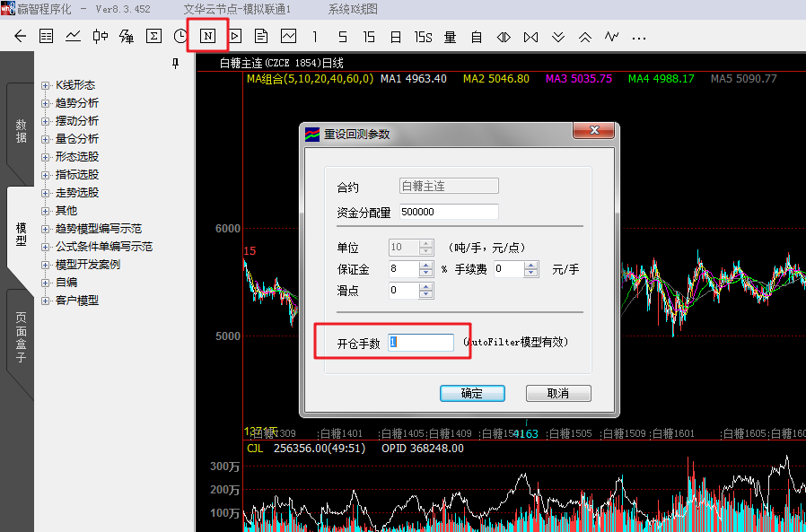Viewport: 806px width, 532px height.
Task: Click the back arrow in the toolbar
Action: tap(20, 37)
